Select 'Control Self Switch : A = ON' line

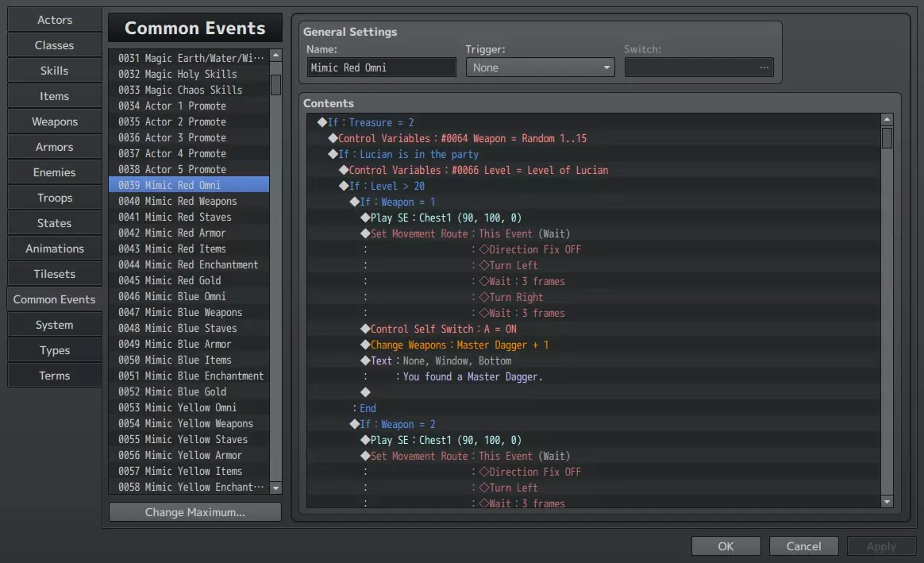coord(594,329)
